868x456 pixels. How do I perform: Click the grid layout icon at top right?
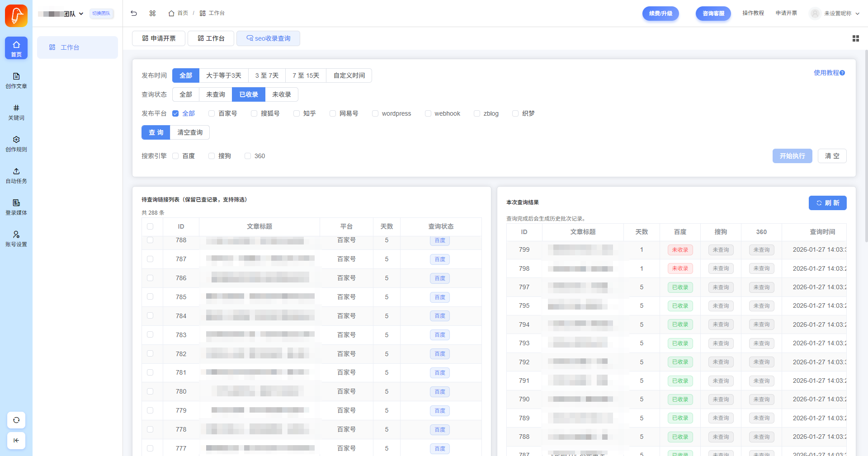tap(855, 38)
